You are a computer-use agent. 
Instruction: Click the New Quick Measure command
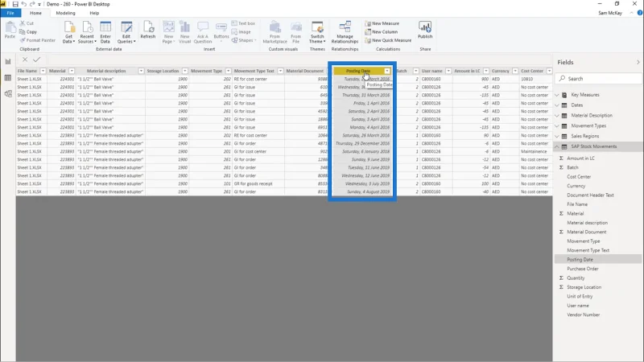point(388,40)
